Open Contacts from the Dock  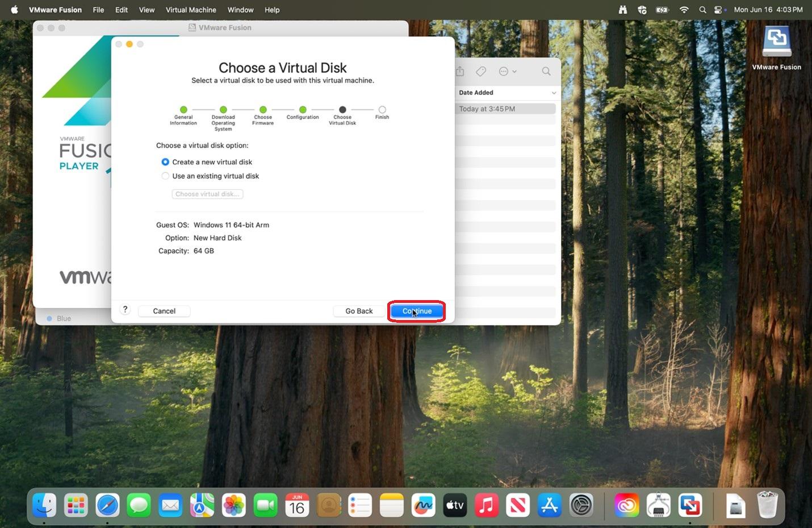[328, 505]
